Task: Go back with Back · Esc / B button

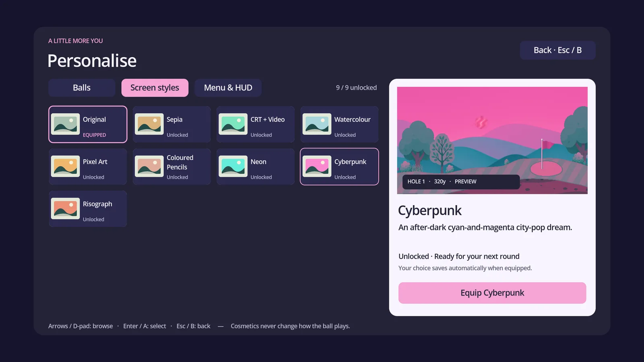Action: tap(557, 50)
